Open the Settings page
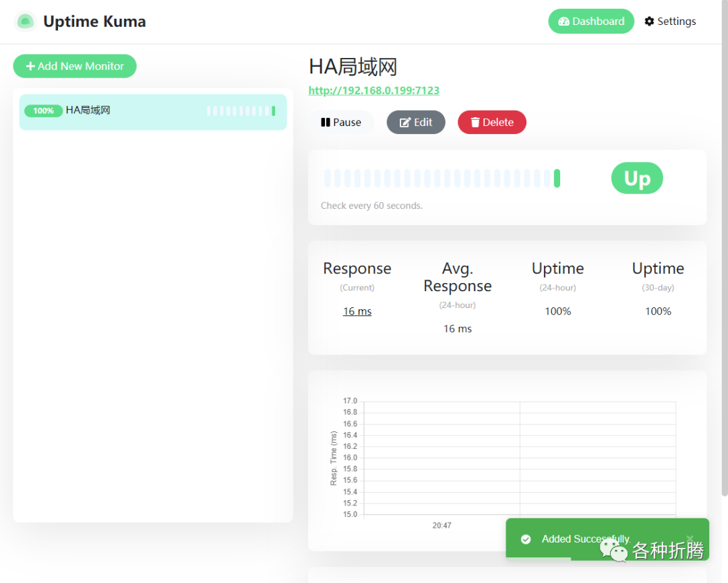 (670, 22)
